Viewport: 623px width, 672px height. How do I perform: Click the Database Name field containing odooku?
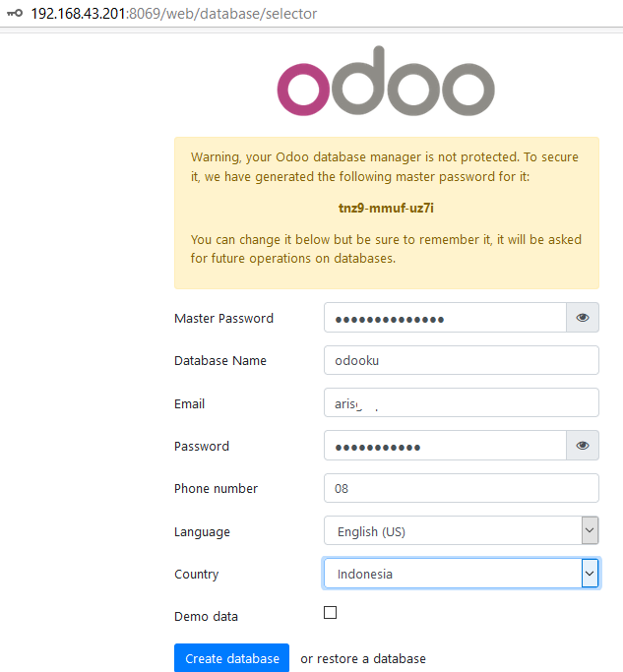tap(462, 360)
